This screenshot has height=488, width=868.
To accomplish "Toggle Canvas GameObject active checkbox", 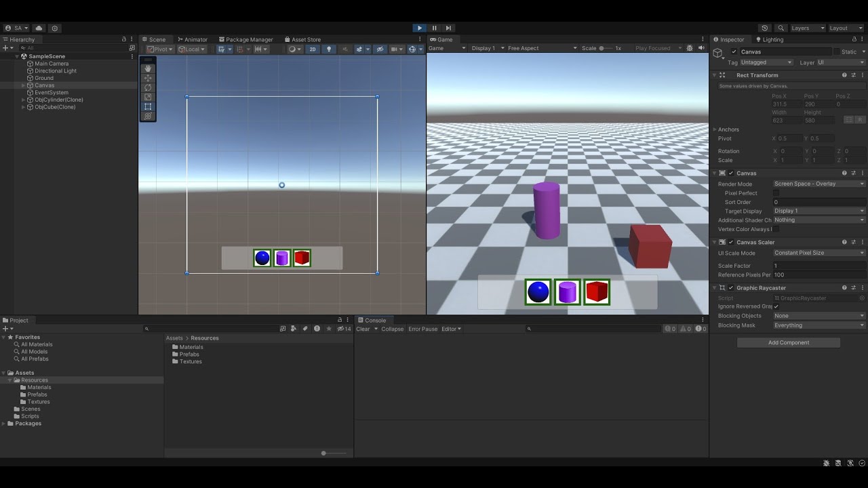I will pos(734,52).
